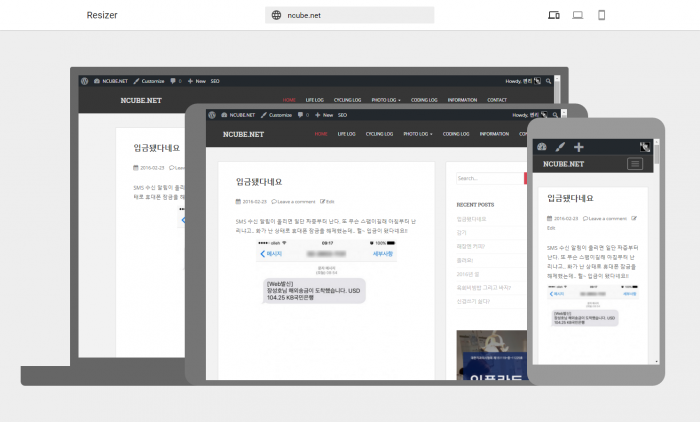Click post title in laptop preview
Screen dimensions: 700x422
[x=157, y=148]
